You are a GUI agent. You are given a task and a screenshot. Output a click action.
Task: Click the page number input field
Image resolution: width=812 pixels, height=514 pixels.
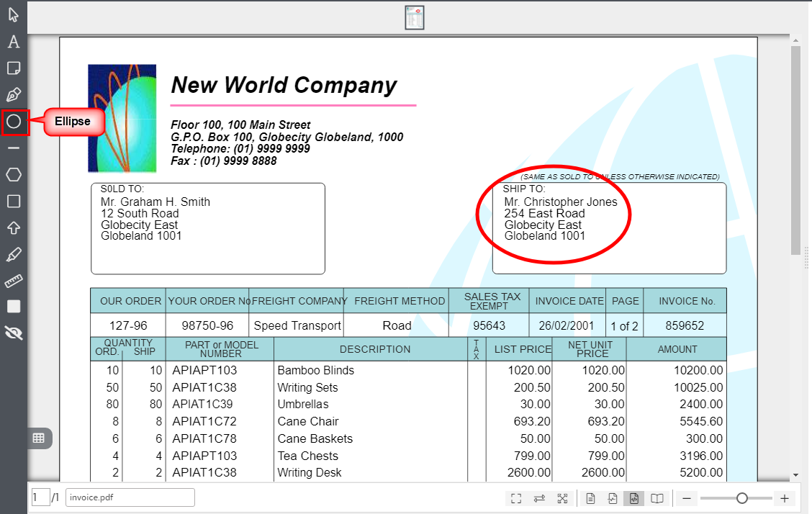40,497
